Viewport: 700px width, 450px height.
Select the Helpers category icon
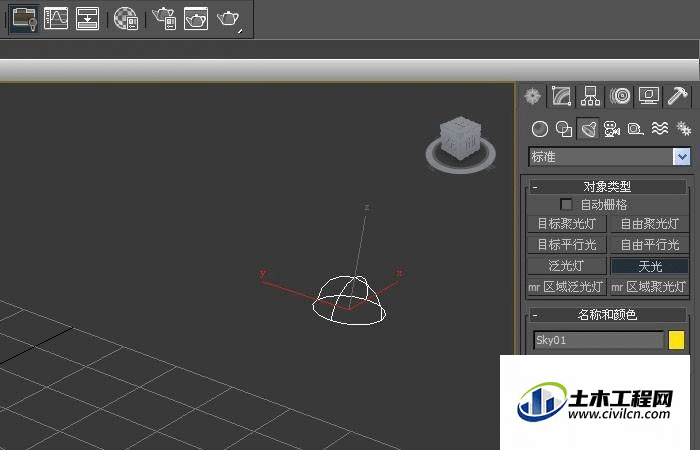[x=635, y=129]
